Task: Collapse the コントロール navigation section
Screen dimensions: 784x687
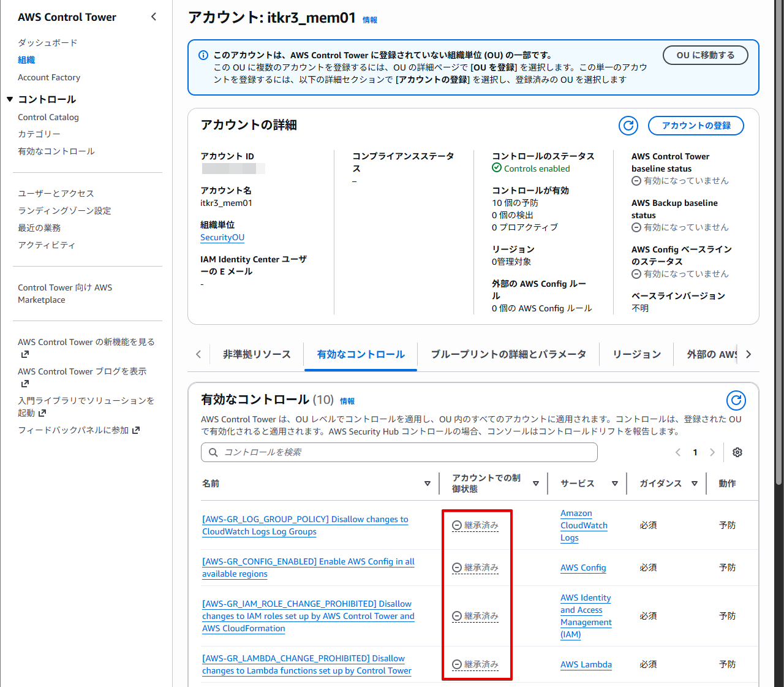Action: pyautogui.click(x=10, y=99)
